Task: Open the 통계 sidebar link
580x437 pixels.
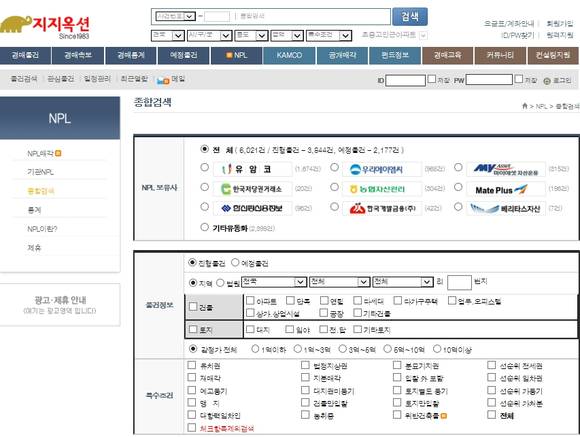Action: [x=34, y=210]
